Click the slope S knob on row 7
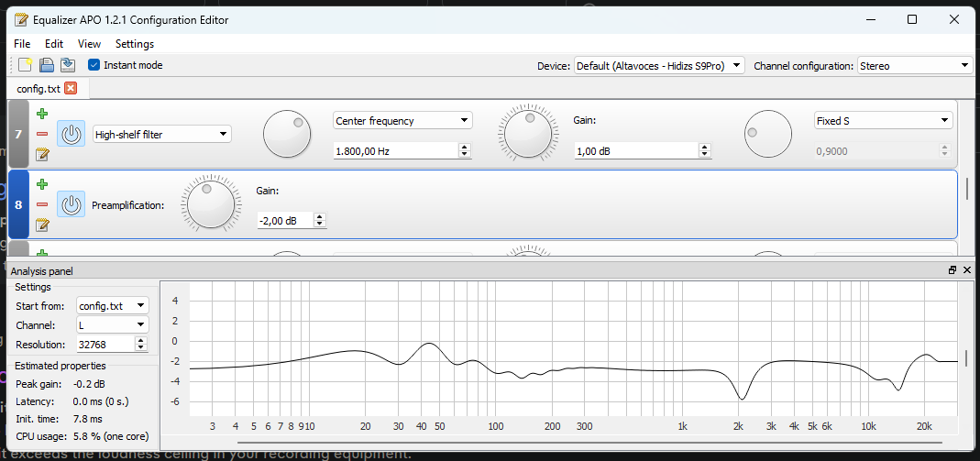 tap(768, 134)
